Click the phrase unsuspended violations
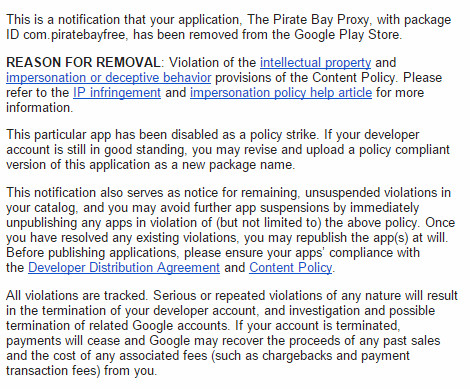The image size is (470, 389). (378, 193)
